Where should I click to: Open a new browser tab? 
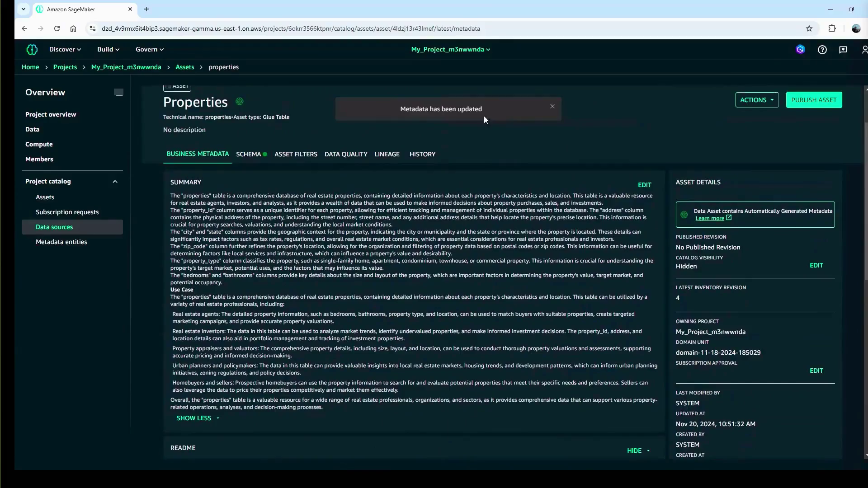point(146,9)
